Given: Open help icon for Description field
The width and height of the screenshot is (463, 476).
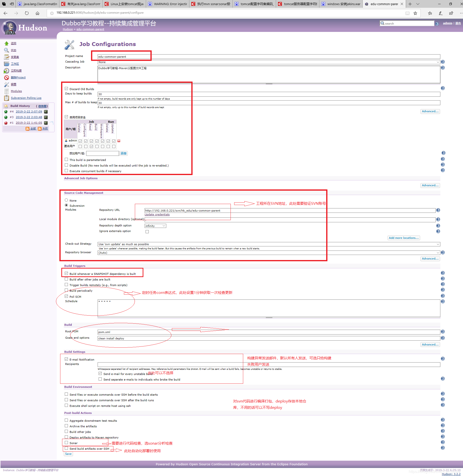Looking at the screenshot, I should (443, 68).
